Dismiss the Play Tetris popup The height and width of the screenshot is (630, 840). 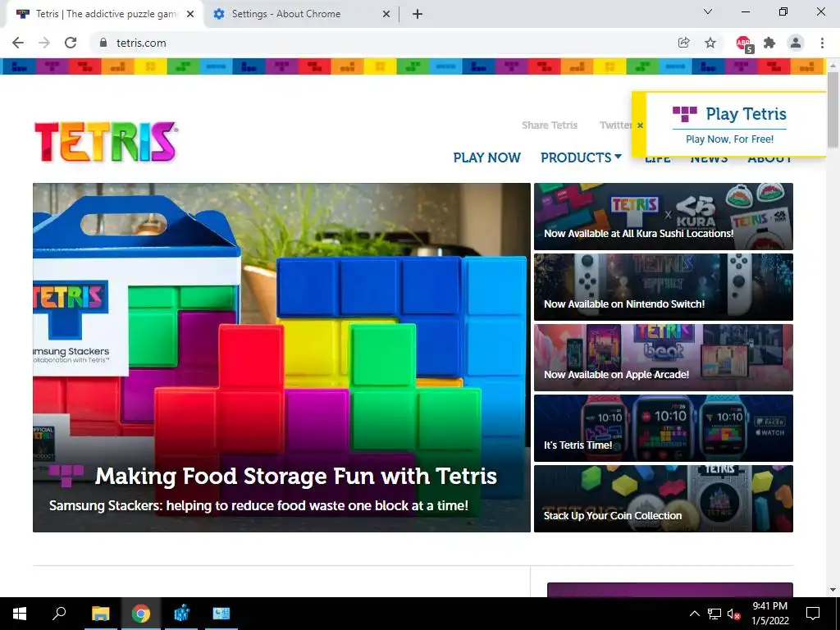point(640,126)
